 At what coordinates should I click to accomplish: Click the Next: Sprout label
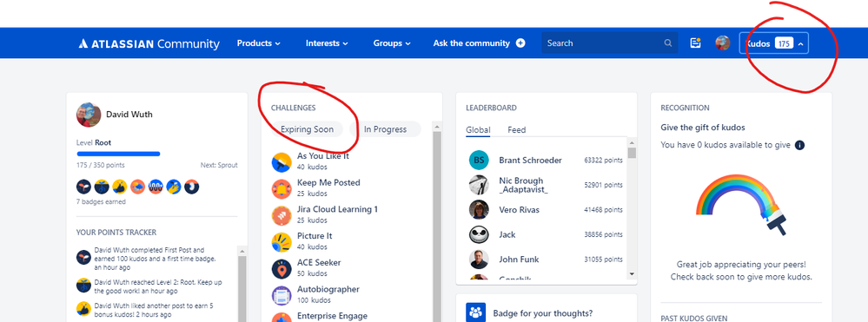pos(219,166)
